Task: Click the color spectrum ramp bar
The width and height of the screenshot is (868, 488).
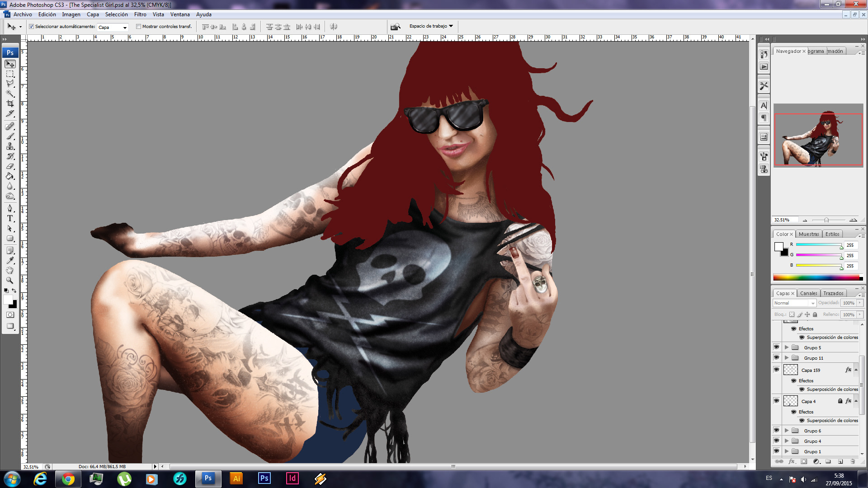Action: pos(816,277)
